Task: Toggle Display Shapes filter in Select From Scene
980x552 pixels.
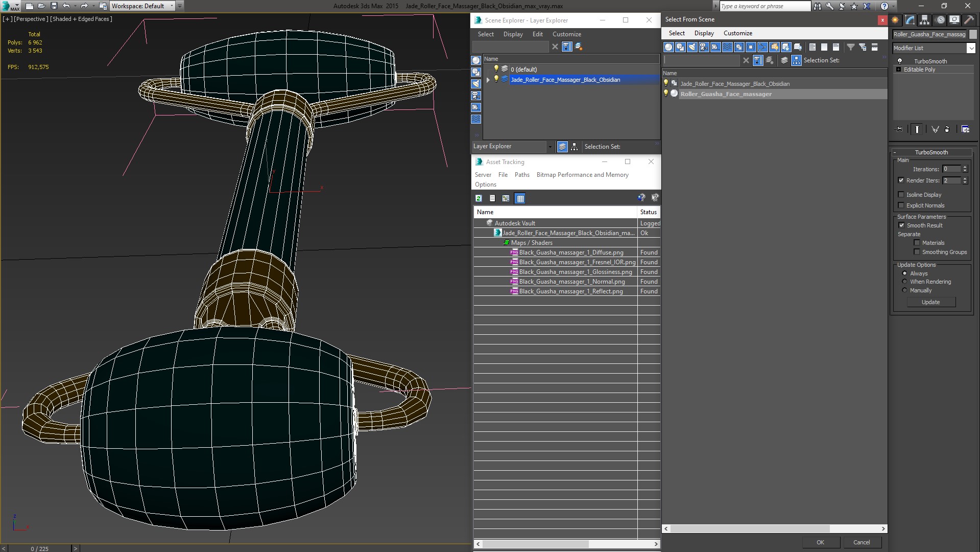Action: [680, 47]
